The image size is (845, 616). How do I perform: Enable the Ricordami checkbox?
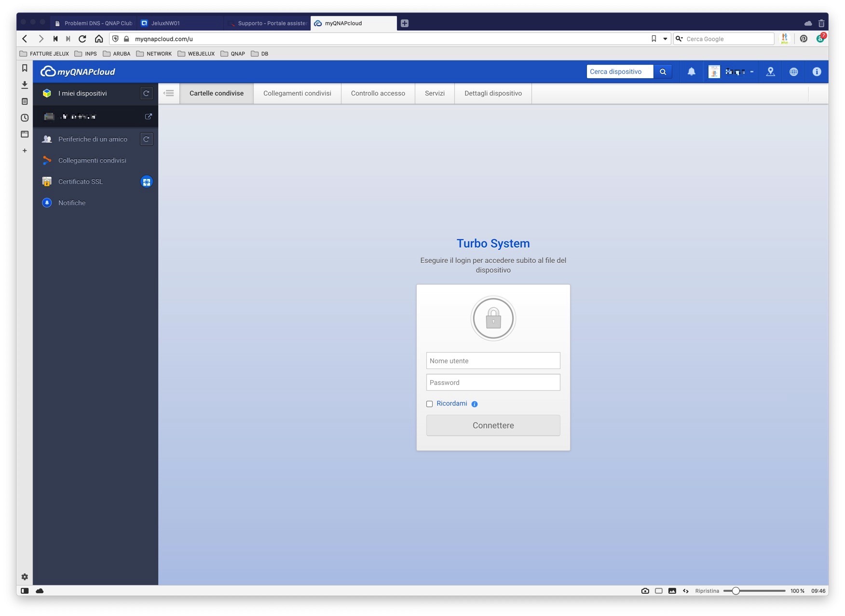coord(429,404)
